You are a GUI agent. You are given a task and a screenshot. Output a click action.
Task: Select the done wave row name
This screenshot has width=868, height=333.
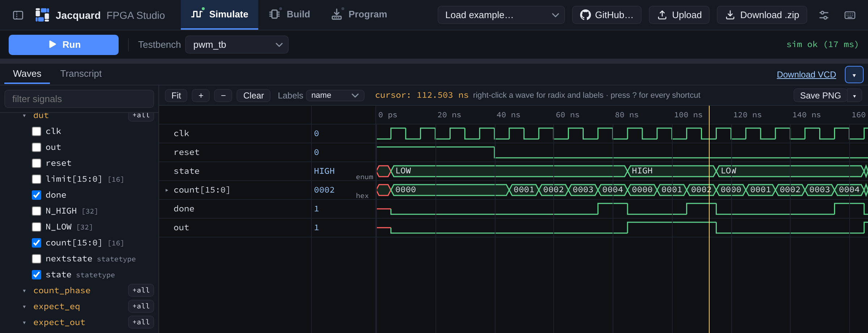coord(184,209)
